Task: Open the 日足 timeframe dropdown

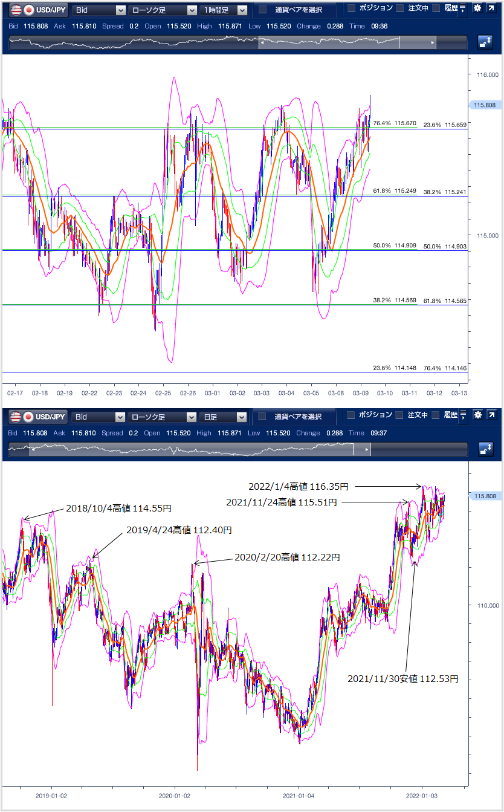Action: click(x=224, y=417)
